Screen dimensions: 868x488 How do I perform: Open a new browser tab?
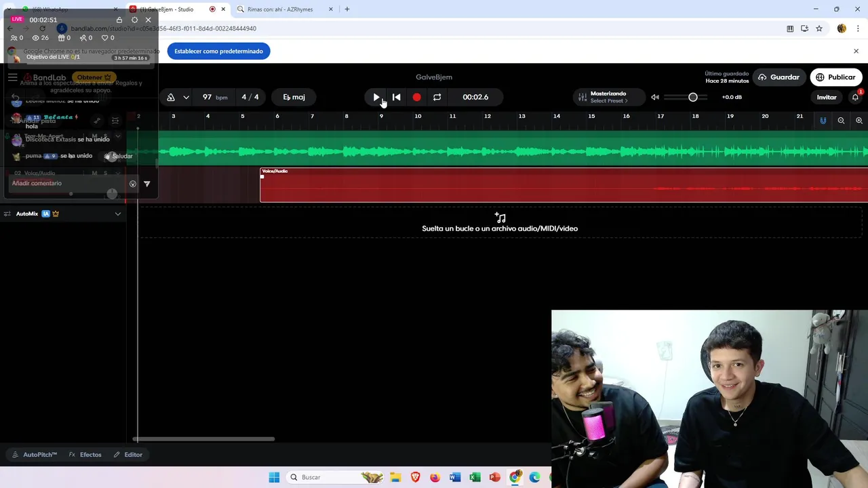pos(347,9)
